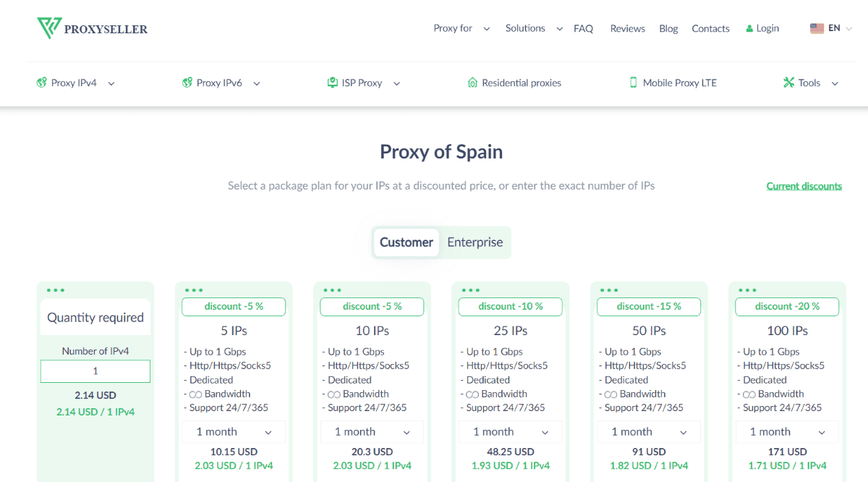
Task: Click the discount -20 % badge on 100 IPs
Action: click(787, 307)
